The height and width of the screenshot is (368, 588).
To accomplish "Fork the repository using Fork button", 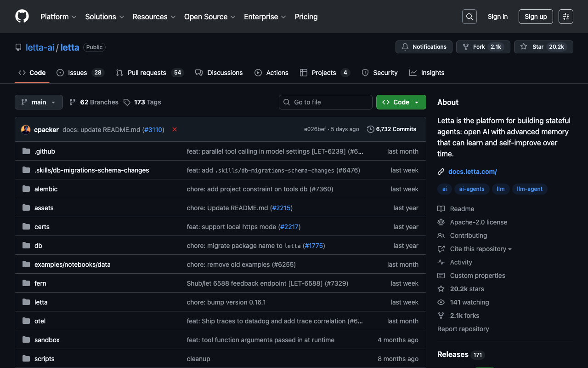I will tap(483, 47).
